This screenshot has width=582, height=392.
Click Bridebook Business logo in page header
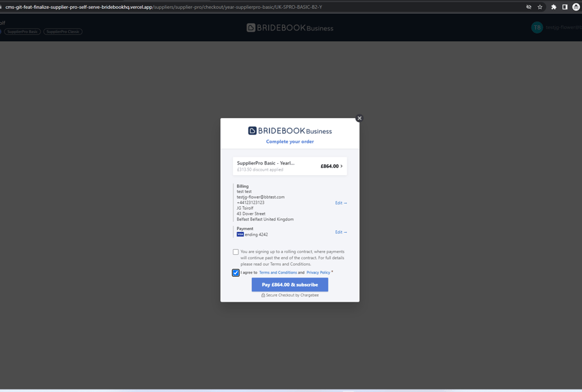tap(290, 28)
